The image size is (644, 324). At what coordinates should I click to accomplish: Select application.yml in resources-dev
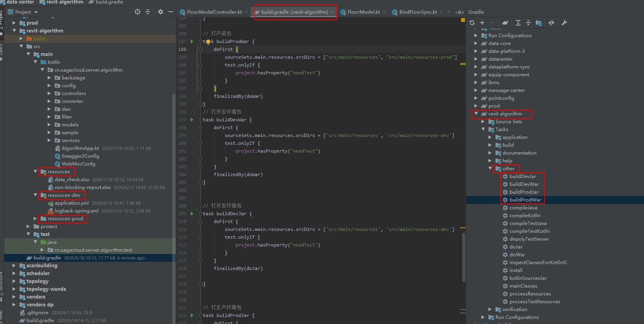(72, 203)
